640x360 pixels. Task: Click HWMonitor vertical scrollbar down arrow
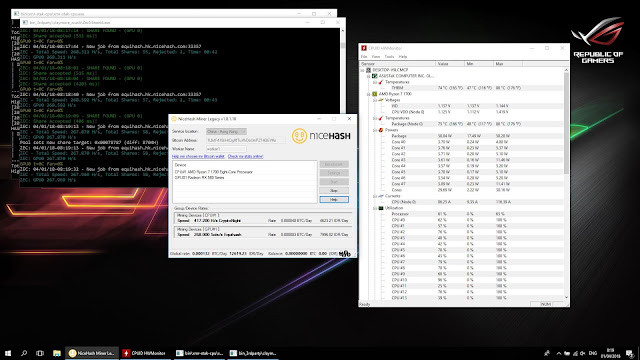[566, 298]
